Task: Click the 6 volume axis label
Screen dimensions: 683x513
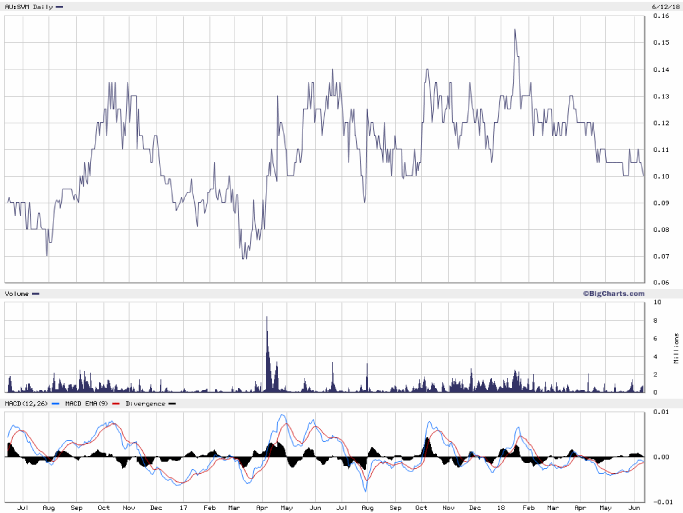Action: point(655,339)
